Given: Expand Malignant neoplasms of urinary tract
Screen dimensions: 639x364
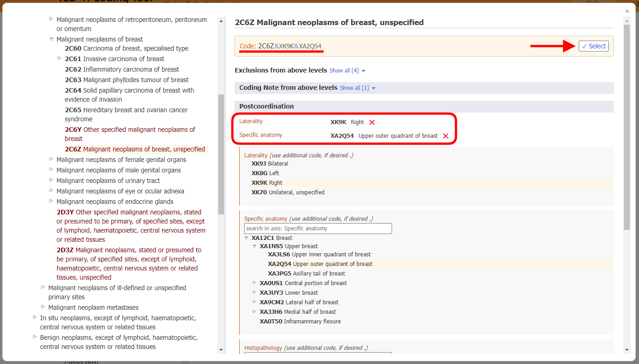Looking at the screenshot, I should 51,181.
